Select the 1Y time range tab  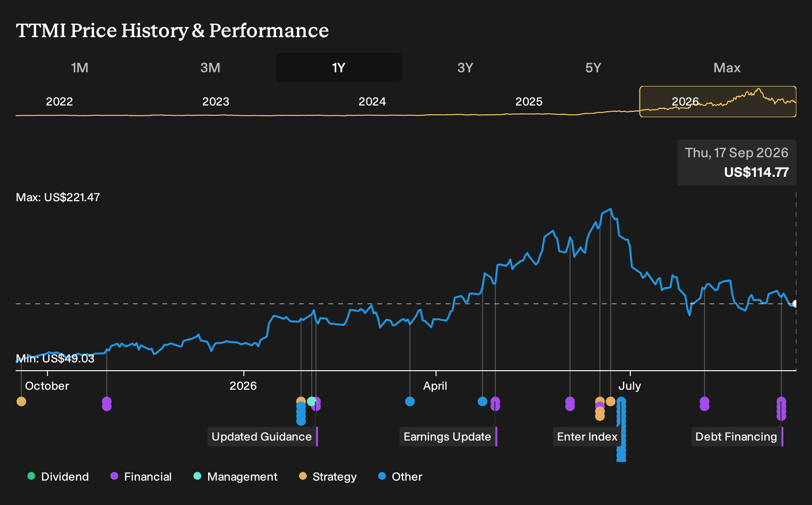[339, 67]
